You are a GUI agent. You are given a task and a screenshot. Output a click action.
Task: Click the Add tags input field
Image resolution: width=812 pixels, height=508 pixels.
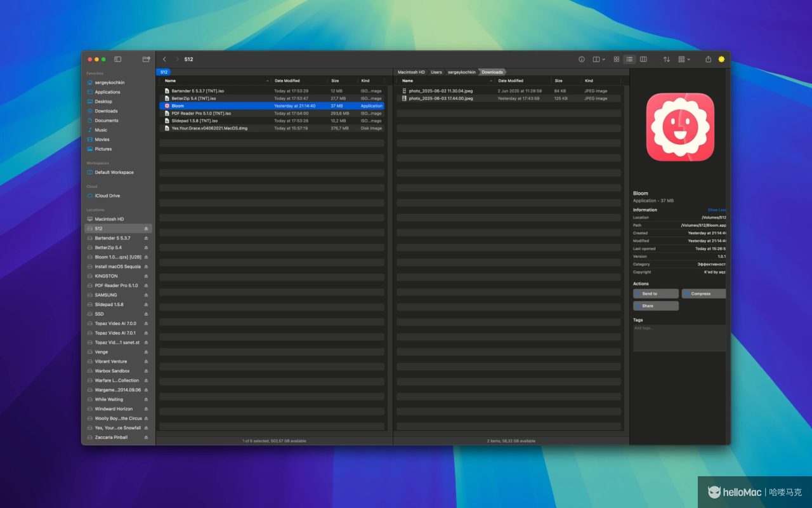(679, 338)
